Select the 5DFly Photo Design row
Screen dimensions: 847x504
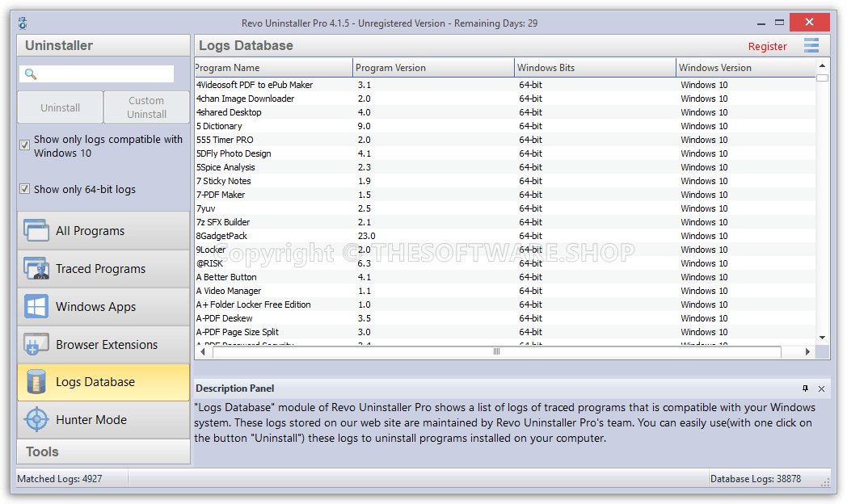pos(505,153)
